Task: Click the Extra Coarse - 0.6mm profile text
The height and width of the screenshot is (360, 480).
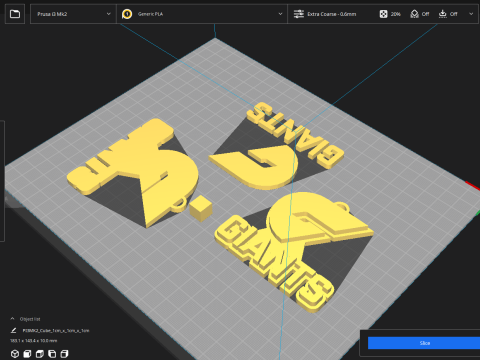Action: (x=332, y=14)
